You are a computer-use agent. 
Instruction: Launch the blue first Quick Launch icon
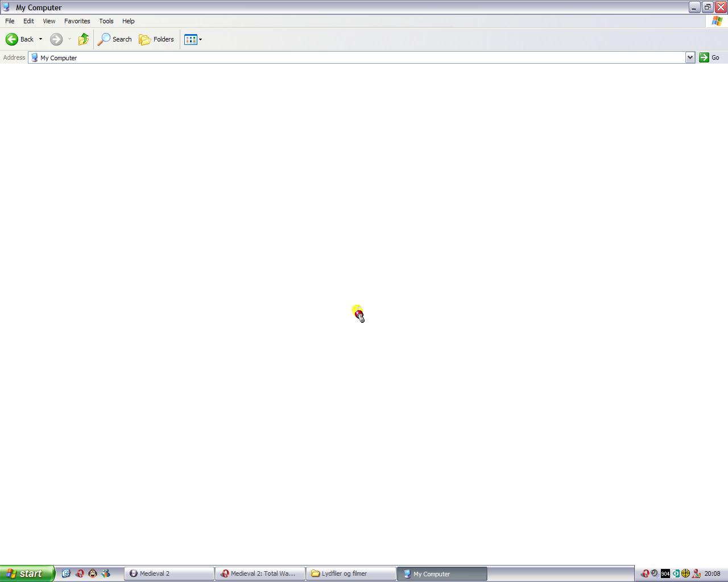pos(66,573)
